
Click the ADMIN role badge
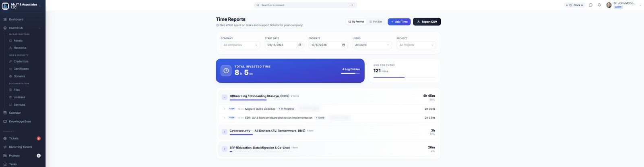[x=618, y=7]
